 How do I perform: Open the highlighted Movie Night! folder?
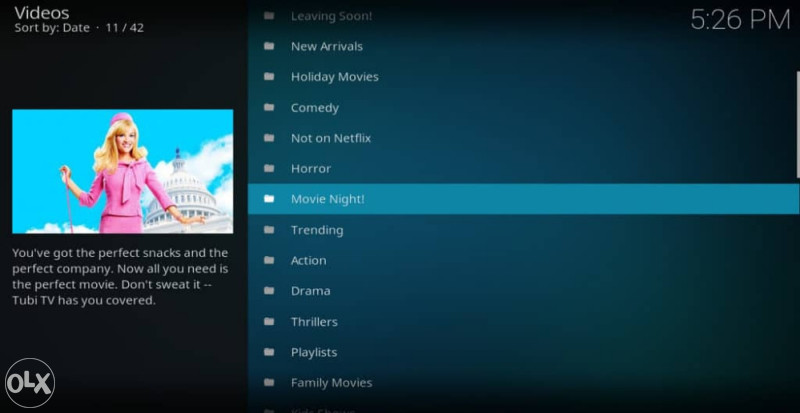(523, 199)
